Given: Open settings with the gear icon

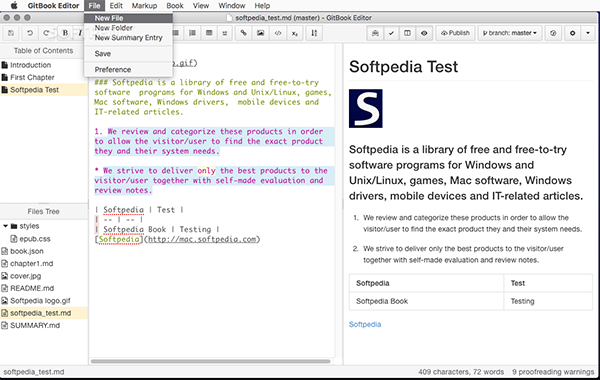Looking at the screenshot, I should coord(572,33).
